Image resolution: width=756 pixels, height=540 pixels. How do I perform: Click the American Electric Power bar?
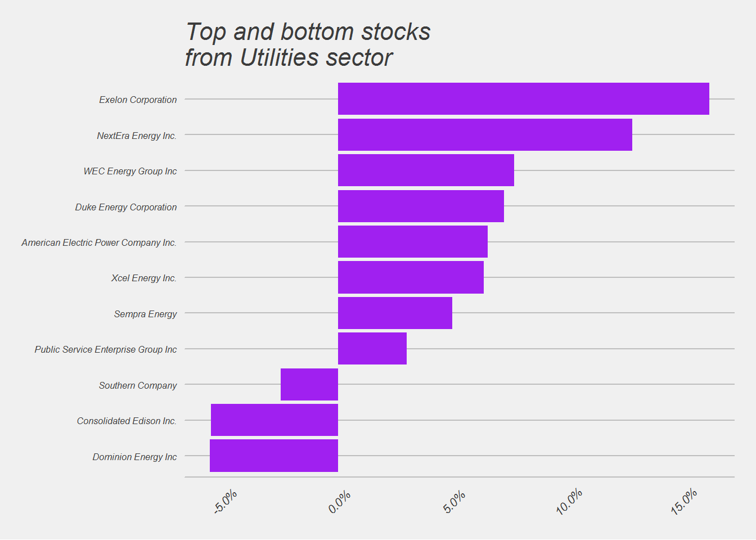click(x=413, y=242)
